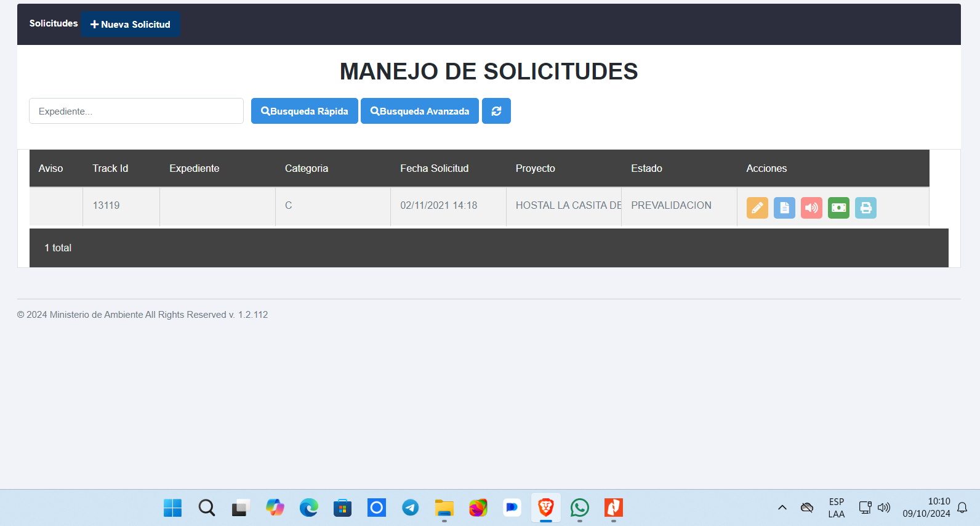
Task: Open Telegram from the taskbar
Action: (411, 508)
